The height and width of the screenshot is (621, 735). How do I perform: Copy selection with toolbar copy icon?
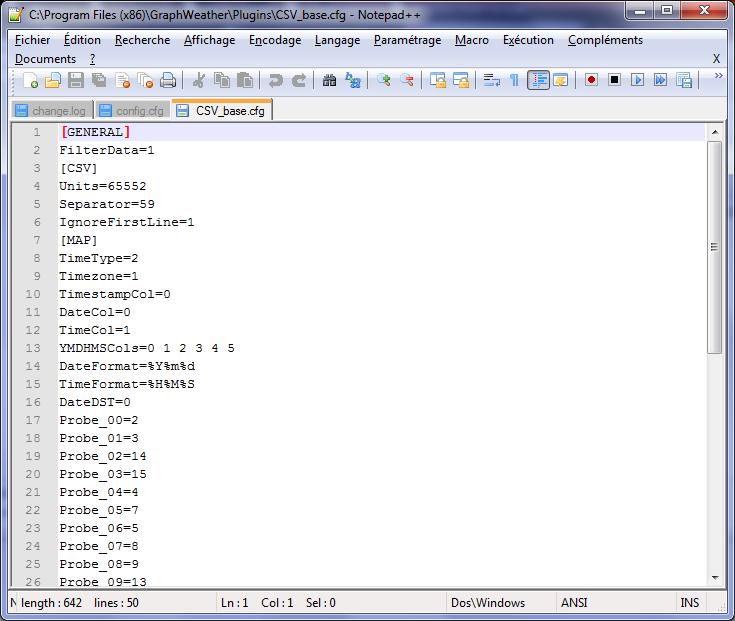[222, 80]
